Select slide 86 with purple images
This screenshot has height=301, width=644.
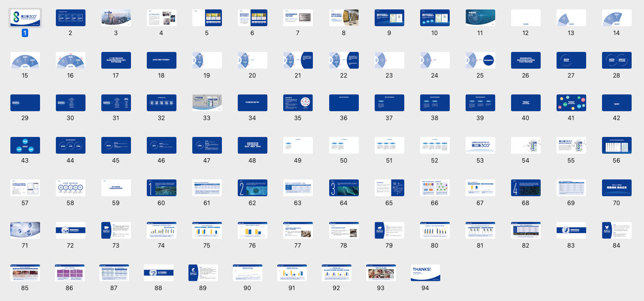[x=69, y=273]
